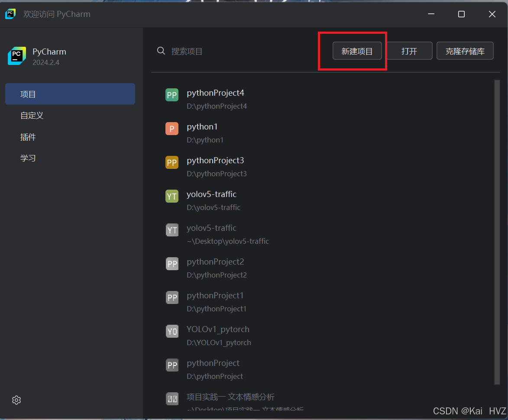Click the path D:\python1
Image resolution: width=508 pixels, height=420 pixels.
[x=205, y=140]
